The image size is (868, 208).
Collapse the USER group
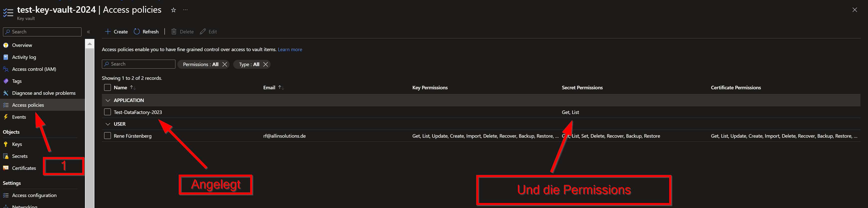click(x=108, y=124)
